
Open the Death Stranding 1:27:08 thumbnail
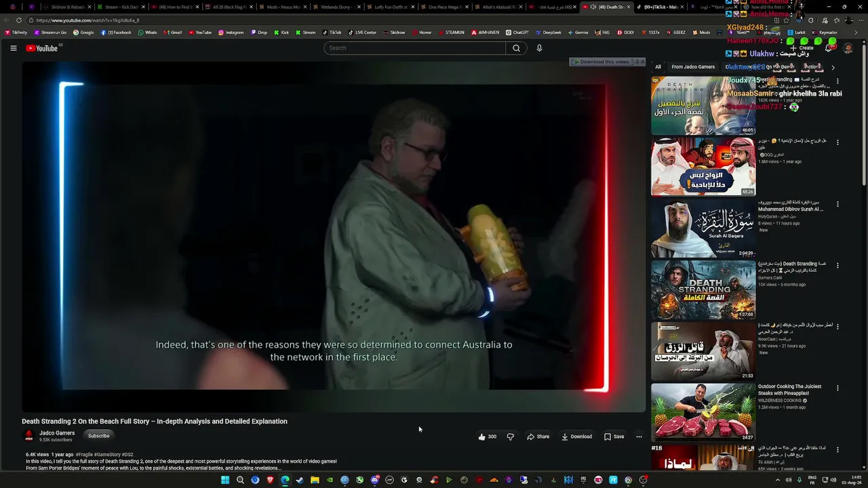703,290
